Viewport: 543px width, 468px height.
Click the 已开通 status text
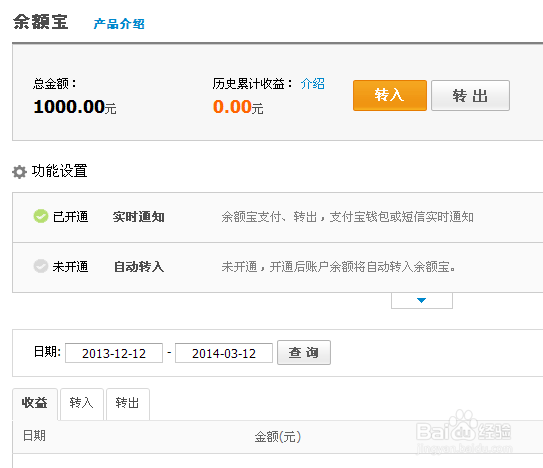point(71,217)
